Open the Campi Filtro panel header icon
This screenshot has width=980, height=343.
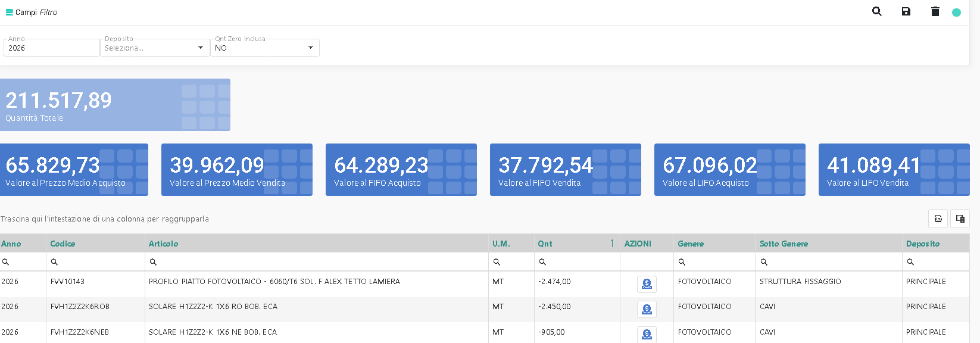pos(9,12)
